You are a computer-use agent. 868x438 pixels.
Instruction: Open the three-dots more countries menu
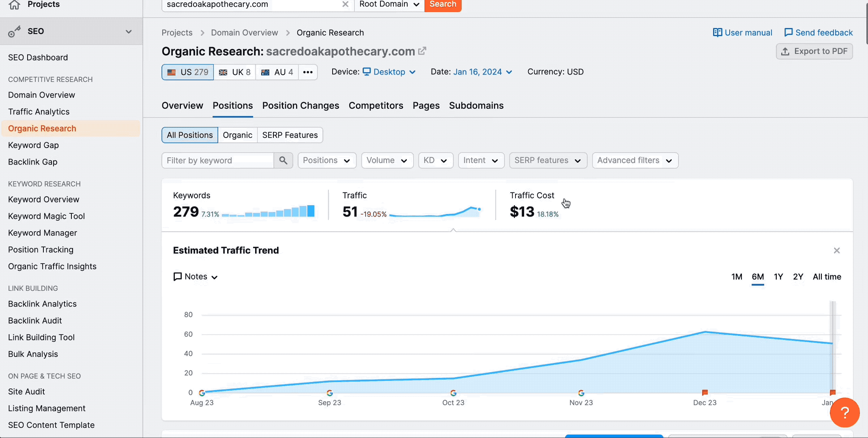(308, 72)
